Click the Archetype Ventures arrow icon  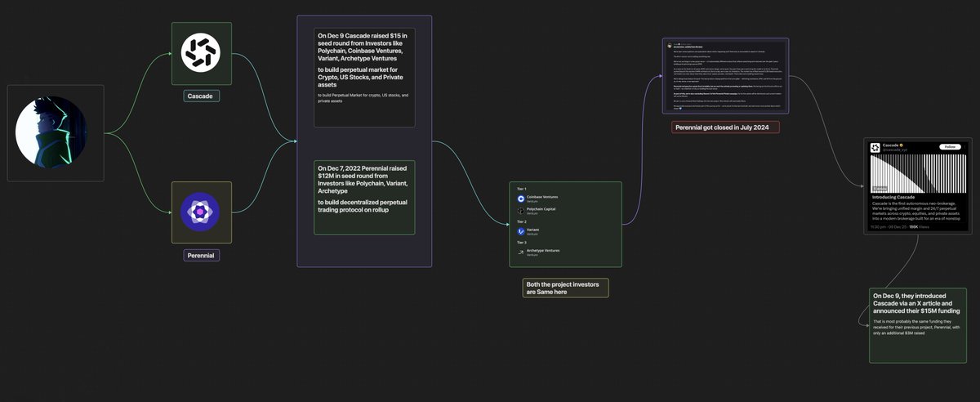click(x=521, y=252)
